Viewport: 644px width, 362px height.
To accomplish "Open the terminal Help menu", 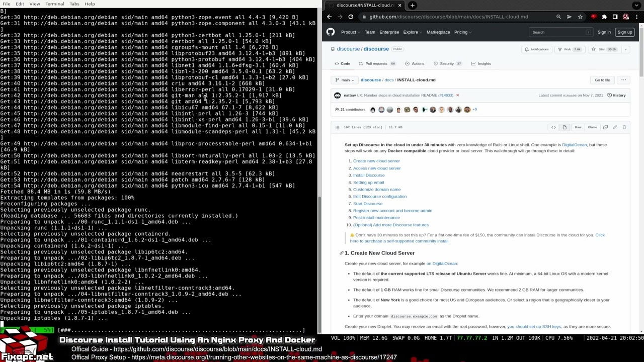I will (x=90, y=4).
